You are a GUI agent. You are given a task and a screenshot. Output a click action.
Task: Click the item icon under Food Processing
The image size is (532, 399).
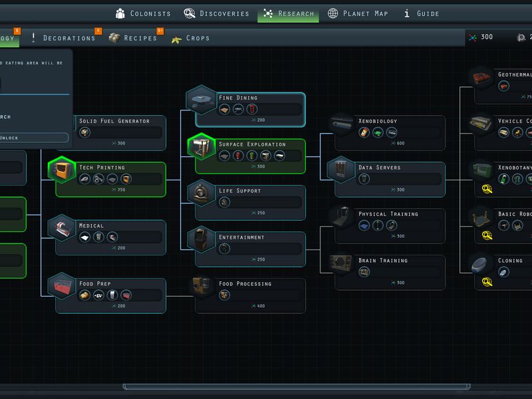(224, 295)
